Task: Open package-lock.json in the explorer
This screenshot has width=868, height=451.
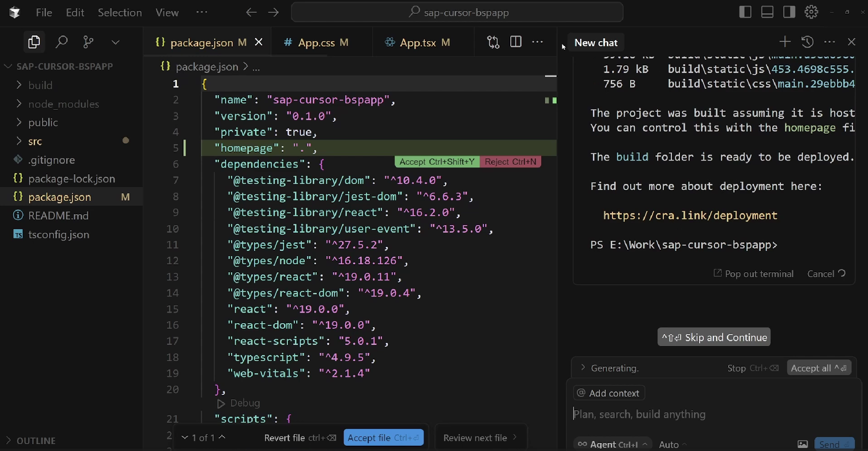Action: 71,178
